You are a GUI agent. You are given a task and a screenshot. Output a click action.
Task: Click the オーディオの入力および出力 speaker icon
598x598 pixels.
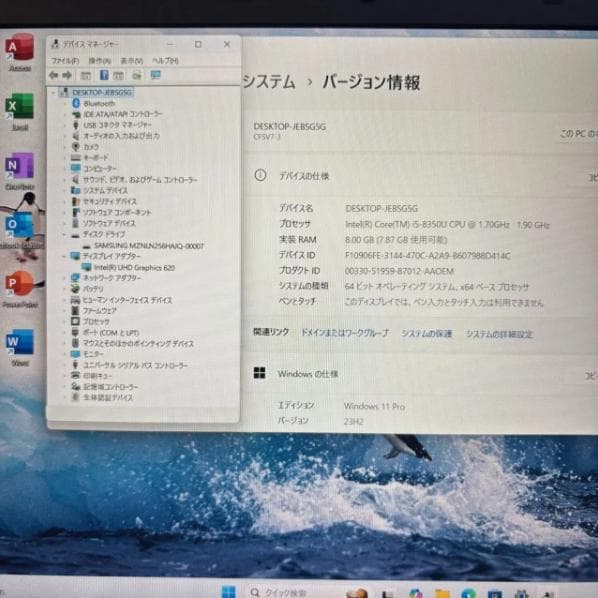[76, 136]
